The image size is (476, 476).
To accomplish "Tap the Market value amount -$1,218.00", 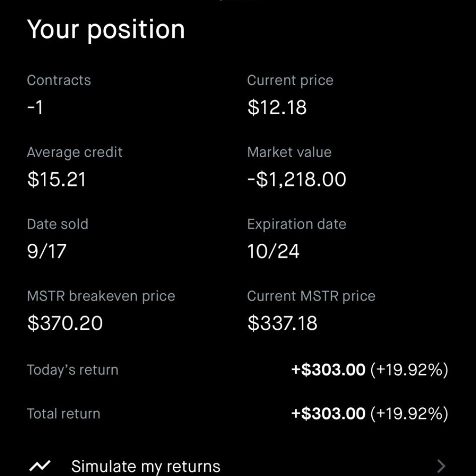I will pos(297,179).
